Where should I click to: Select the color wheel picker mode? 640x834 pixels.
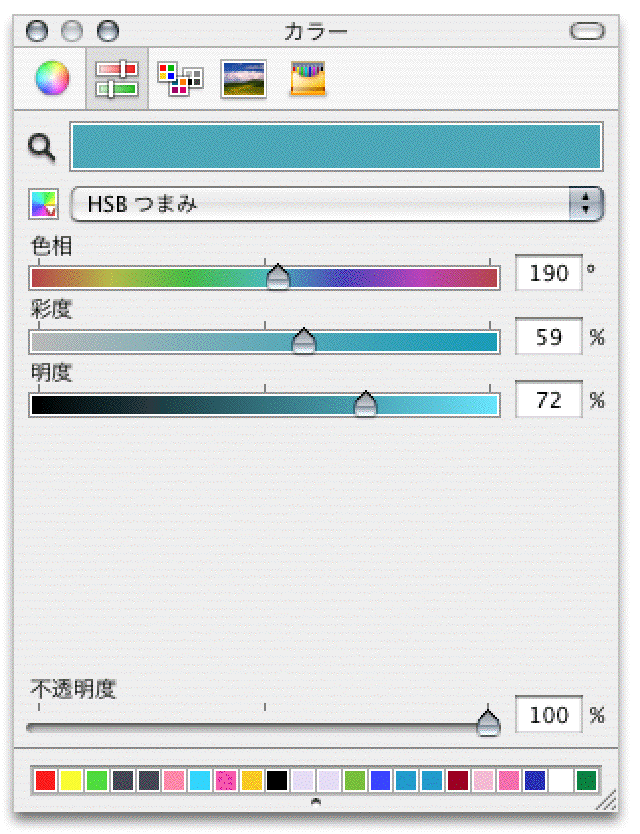click(x=52, y=78)
